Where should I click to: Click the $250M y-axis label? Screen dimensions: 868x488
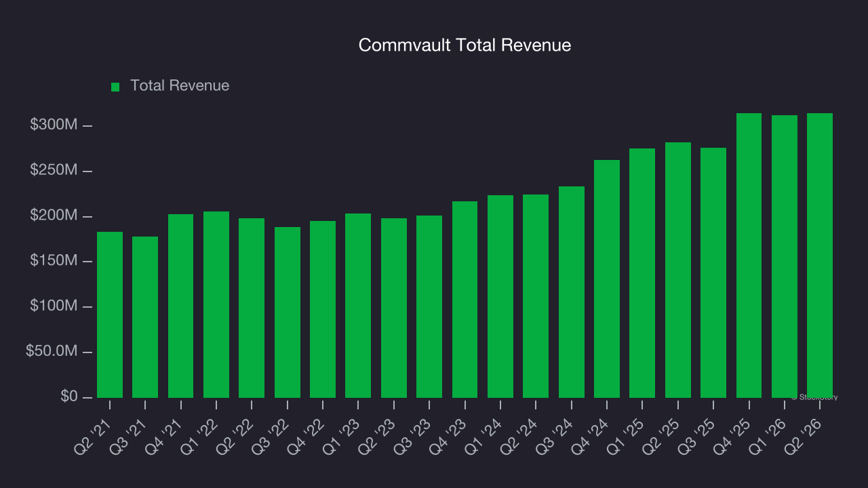[x=54, y=170]
